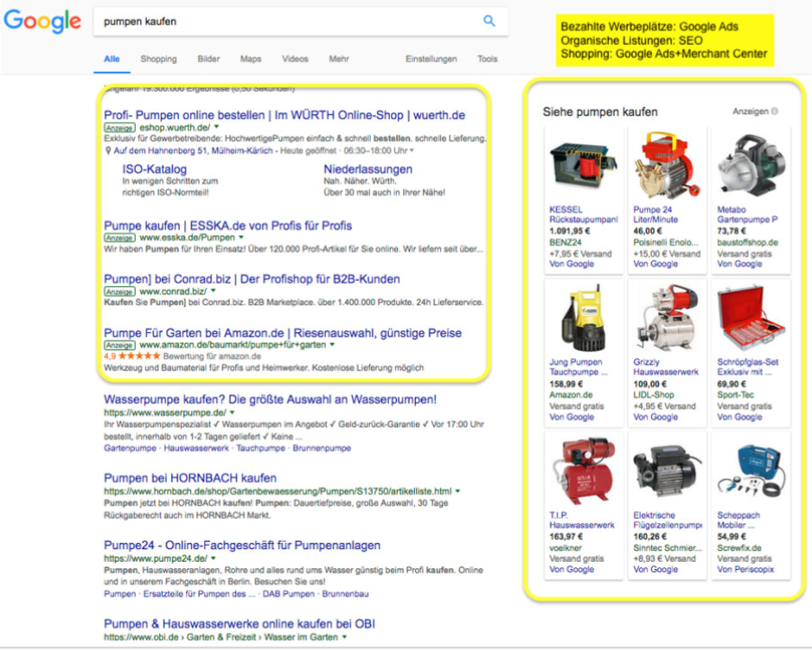Open the Grizzly Hauswasserwerk product title

(665, 366)
